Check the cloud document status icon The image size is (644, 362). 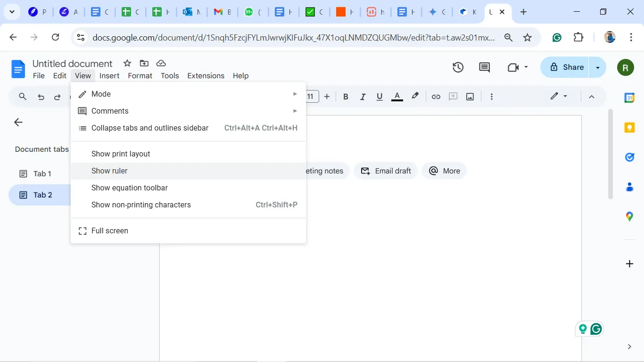161,63
